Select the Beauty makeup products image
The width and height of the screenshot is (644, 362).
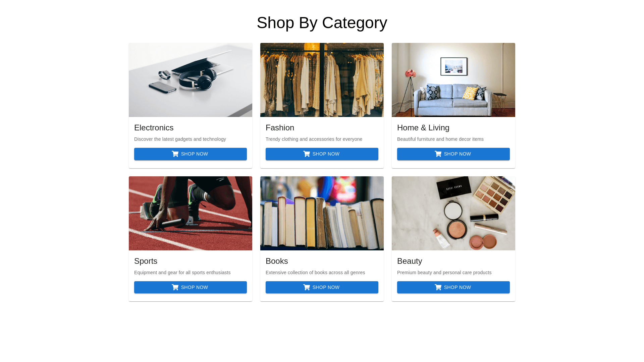pos(453,213)
